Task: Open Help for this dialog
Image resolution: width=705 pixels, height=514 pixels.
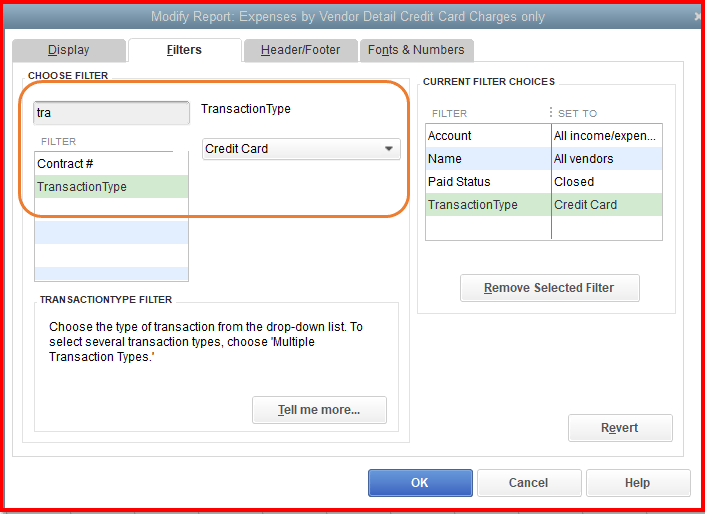Action: (x=638, y=483)
